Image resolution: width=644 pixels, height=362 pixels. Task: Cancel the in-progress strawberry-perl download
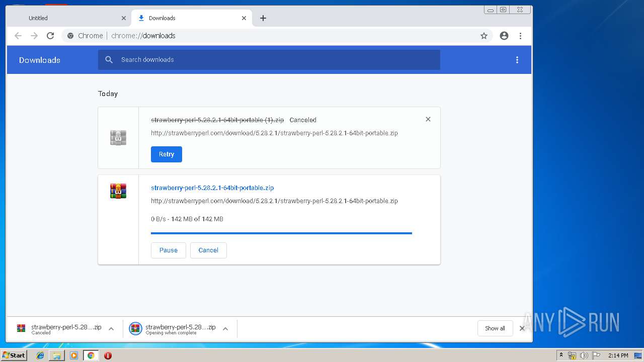coord(208,250)
